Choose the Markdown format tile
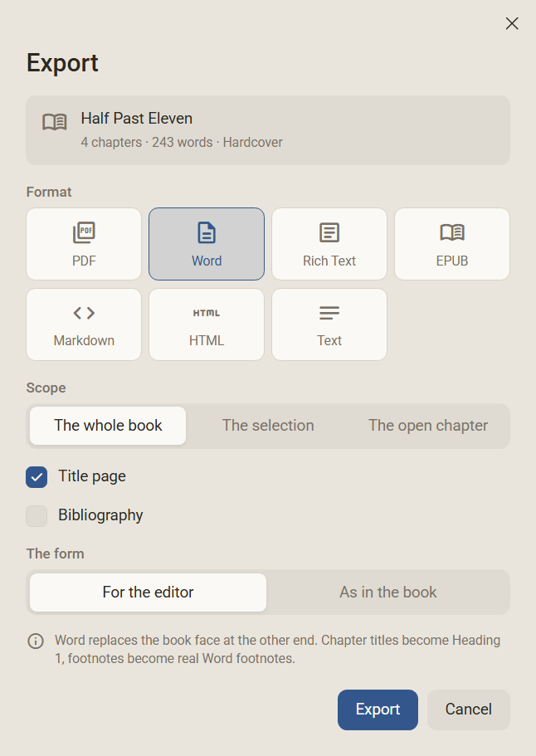 84,324
